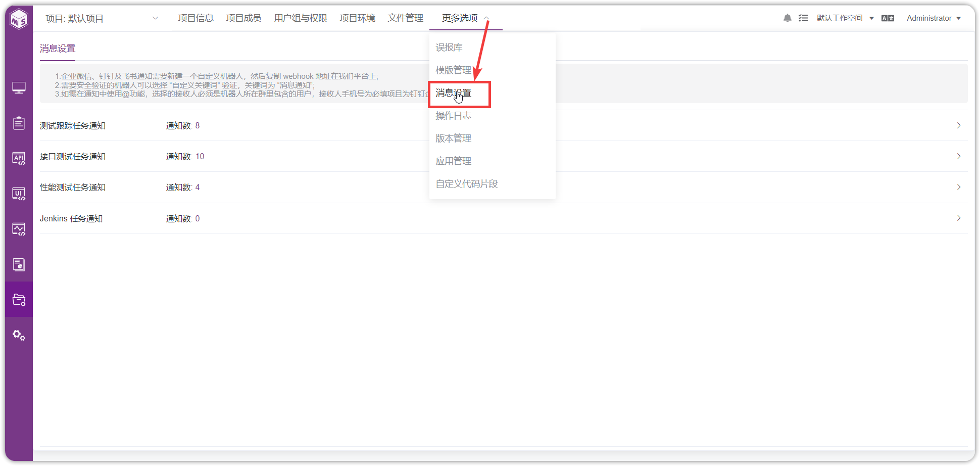The image size is (980, 466).
Task: Select 版本管理 from the dropdown menu
Action: [492, 138]
